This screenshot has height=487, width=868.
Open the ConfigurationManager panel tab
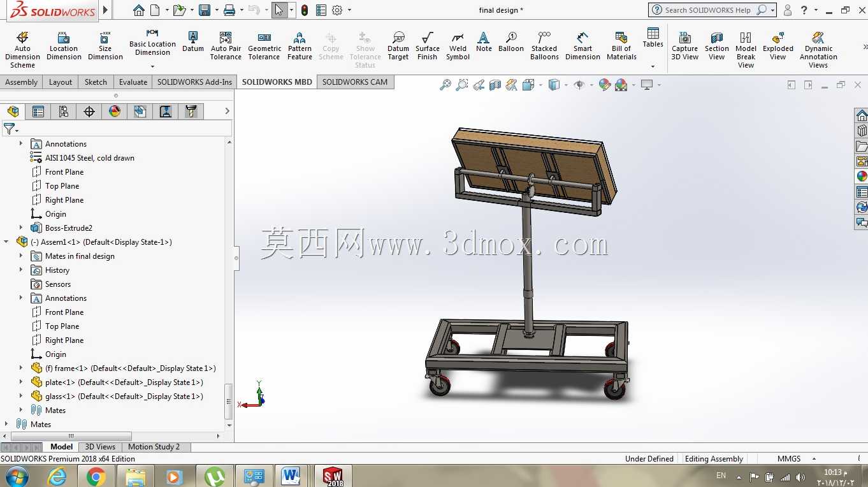(x=64, y=112)
